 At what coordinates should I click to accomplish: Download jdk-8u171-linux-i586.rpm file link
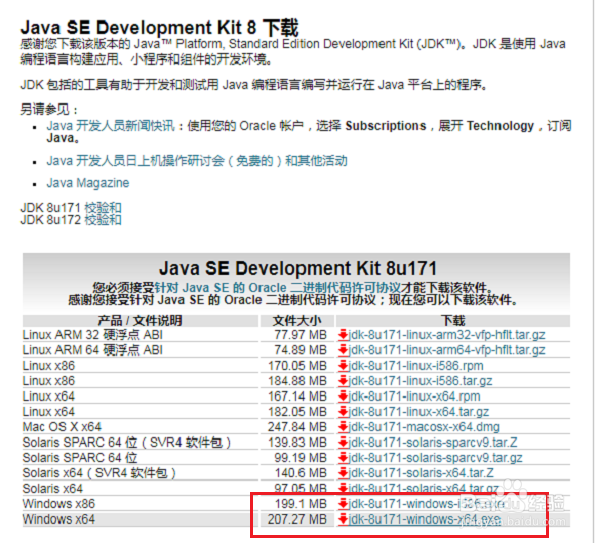pyautogui.click(x=416, y=366)
